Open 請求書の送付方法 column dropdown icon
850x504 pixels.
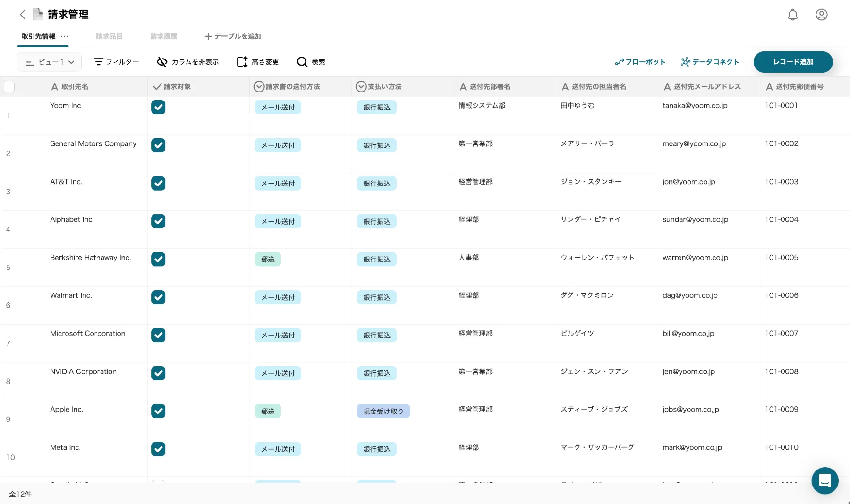tap(259, 86)
